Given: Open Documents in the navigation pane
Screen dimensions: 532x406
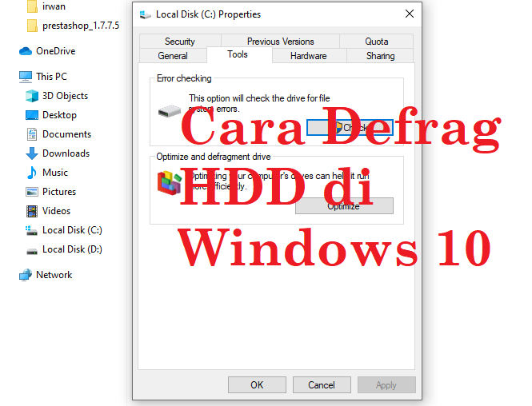Looking at the screenshot, I should 67,134.
